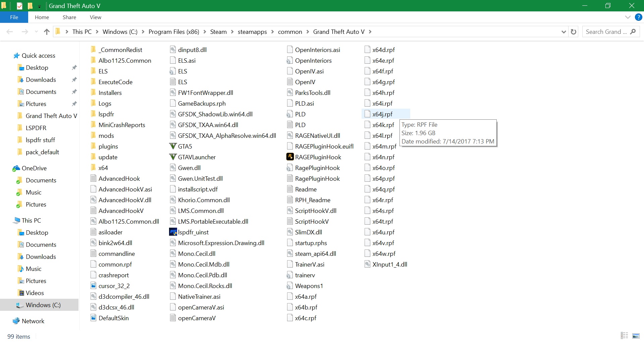Select the cursor_32_2 image file icon
The height and width of the screenshot is (342, 644).
coord(94,286)
